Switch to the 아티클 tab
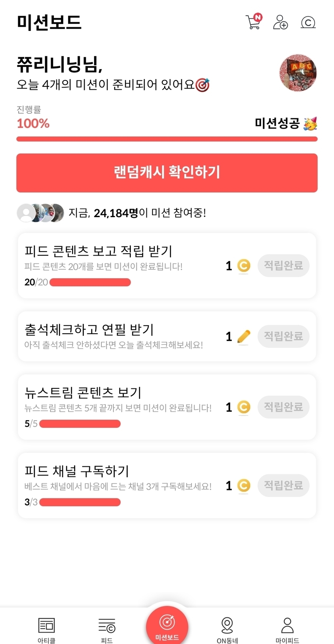Image resolution: width=334 pixels, height=644 pixels. (x=47, y=630)
